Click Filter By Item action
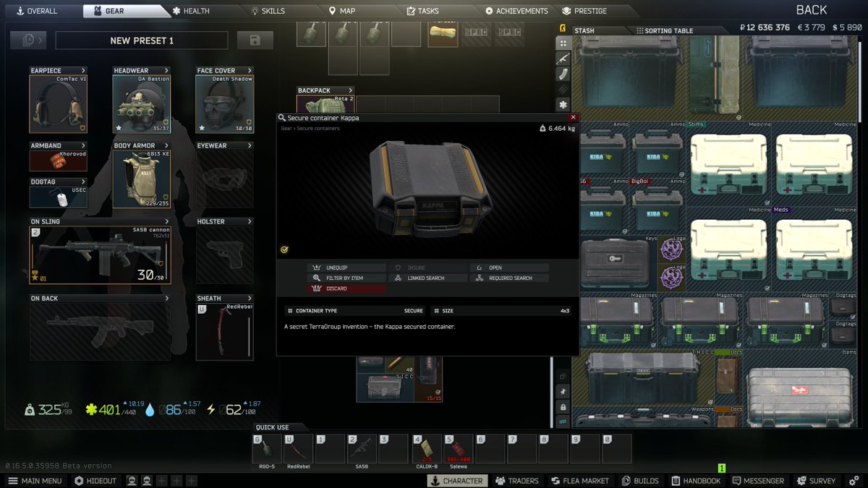Screen dimensions: 868x488 tap(346, 278)
